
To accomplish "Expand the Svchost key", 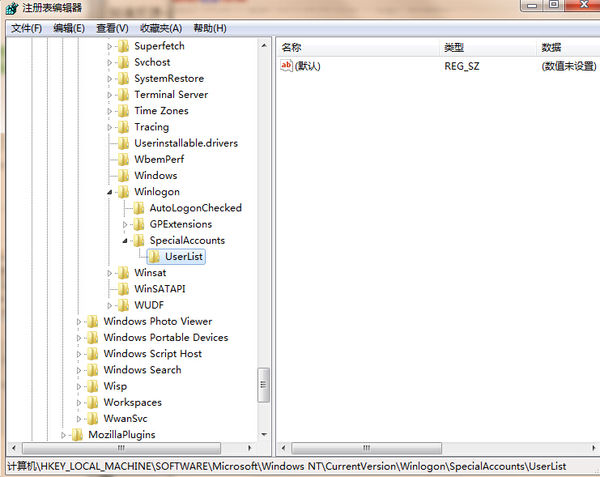I will click(109, 63).
